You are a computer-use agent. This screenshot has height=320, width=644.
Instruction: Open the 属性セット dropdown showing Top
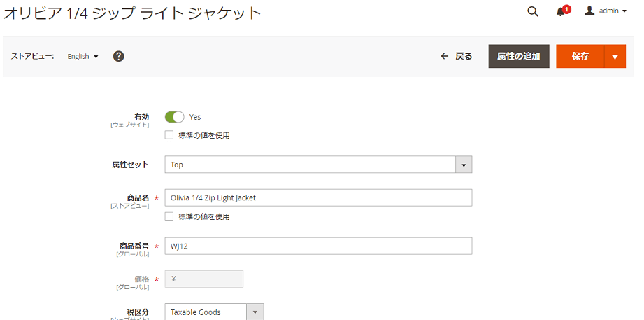[x=318, y=165]
